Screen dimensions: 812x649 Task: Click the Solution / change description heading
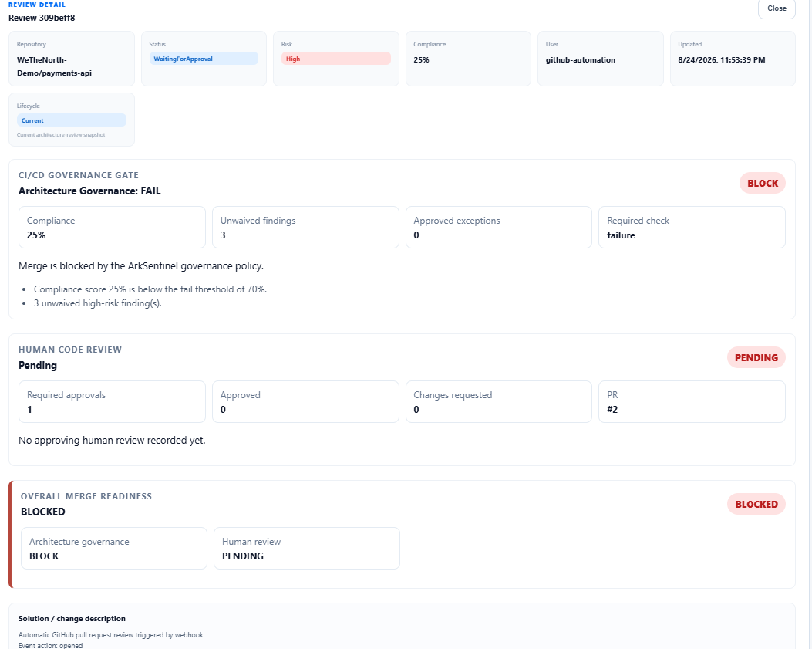coord(72,618)
